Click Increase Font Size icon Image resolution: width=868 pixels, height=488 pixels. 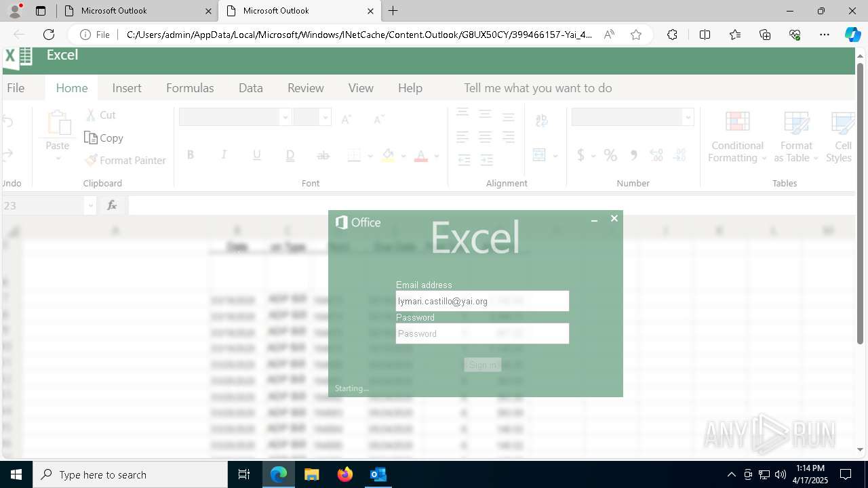tap(347, 119)
